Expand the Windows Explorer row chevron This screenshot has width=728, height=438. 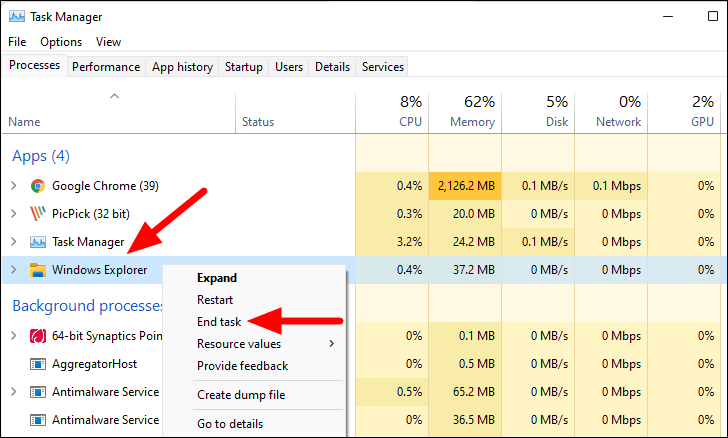point(14,269)
